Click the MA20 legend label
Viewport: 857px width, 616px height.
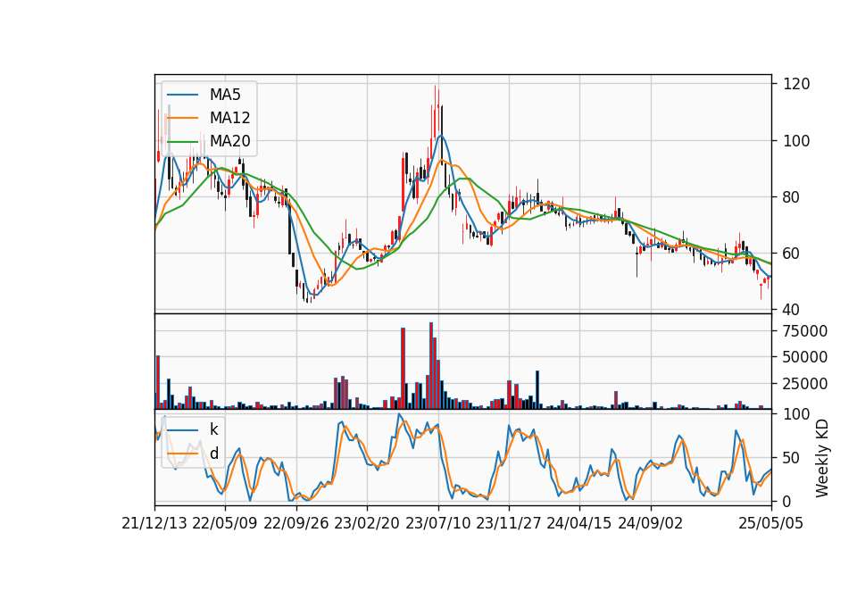[229, 141]
